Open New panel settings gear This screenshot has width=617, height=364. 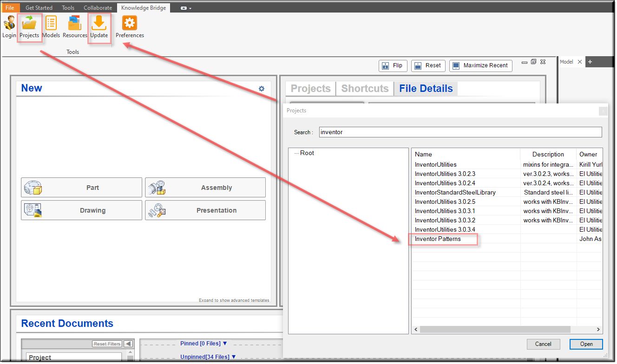click(262, 89)
